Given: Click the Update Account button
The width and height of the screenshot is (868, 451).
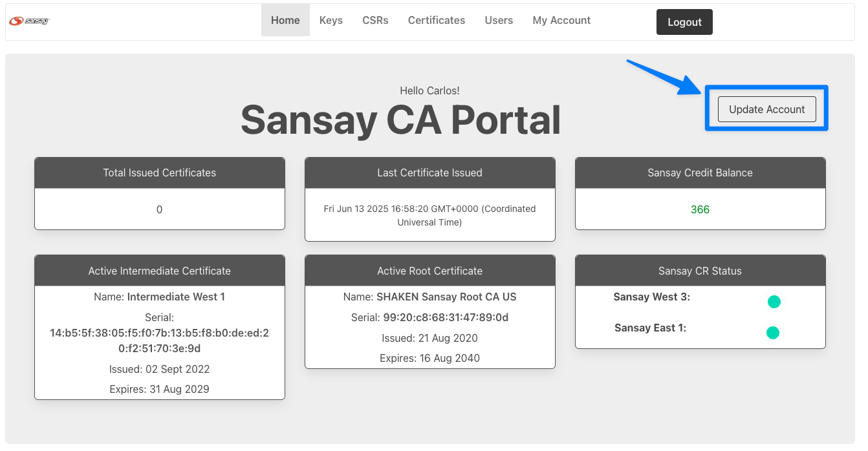Looking at the screenshot, I should (767, 109).
